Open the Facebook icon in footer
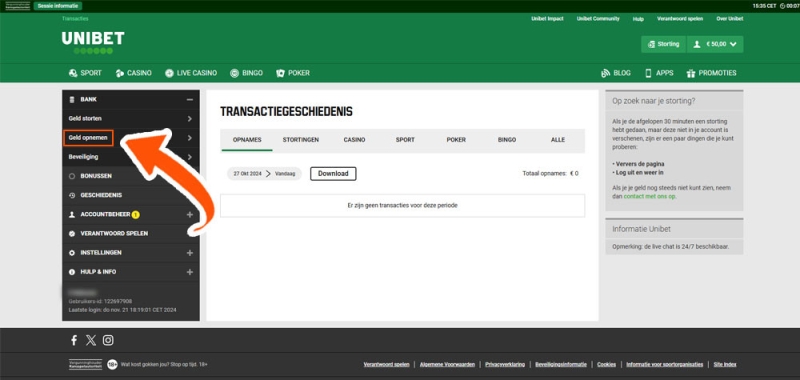Screen dimensions: 800x380 coord(74,340)
